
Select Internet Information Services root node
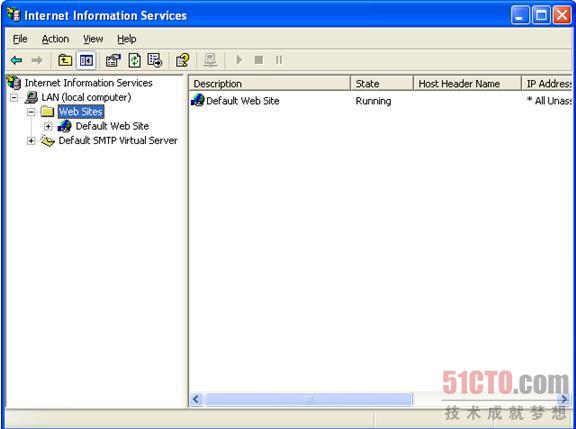tap(88, 83)
